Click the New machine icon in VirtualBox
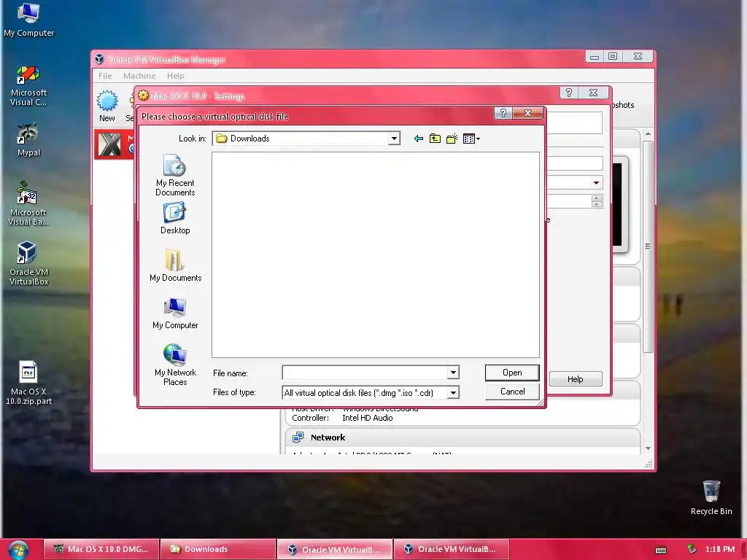Viewport: 747px width, 560px height. pos(107,106)
